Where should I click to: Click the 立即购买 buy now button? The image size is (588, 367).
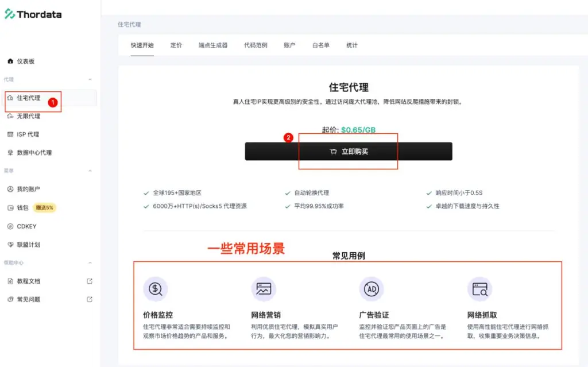[349, 152]
